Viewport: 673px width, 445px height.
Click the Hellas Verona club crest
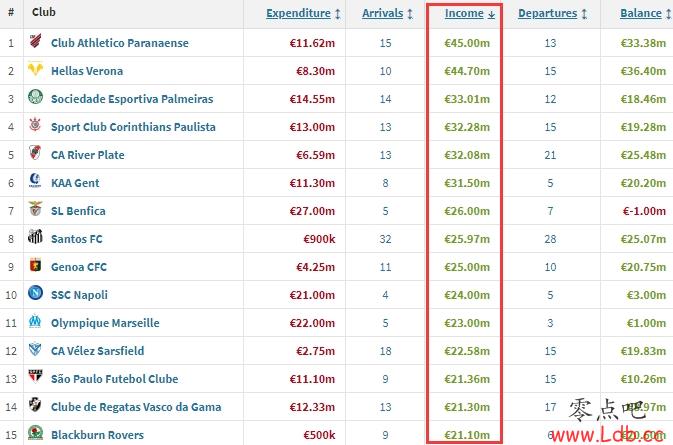point(35,71)
